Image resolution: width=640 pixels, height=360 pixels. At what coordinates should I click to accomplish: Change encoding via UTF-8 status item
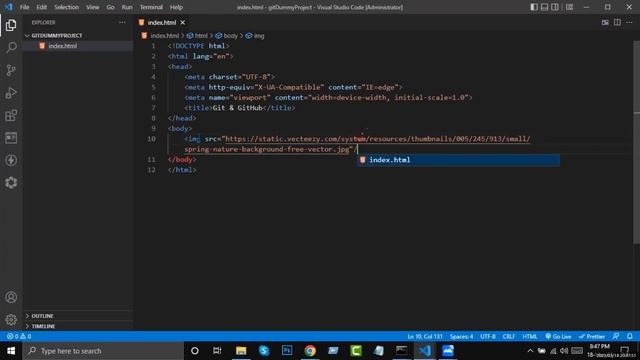(488, 336)
